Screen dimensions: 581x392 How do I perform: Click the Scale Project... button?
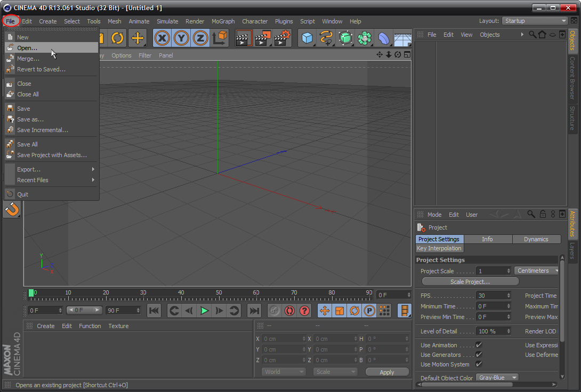[x=470, y=282]
